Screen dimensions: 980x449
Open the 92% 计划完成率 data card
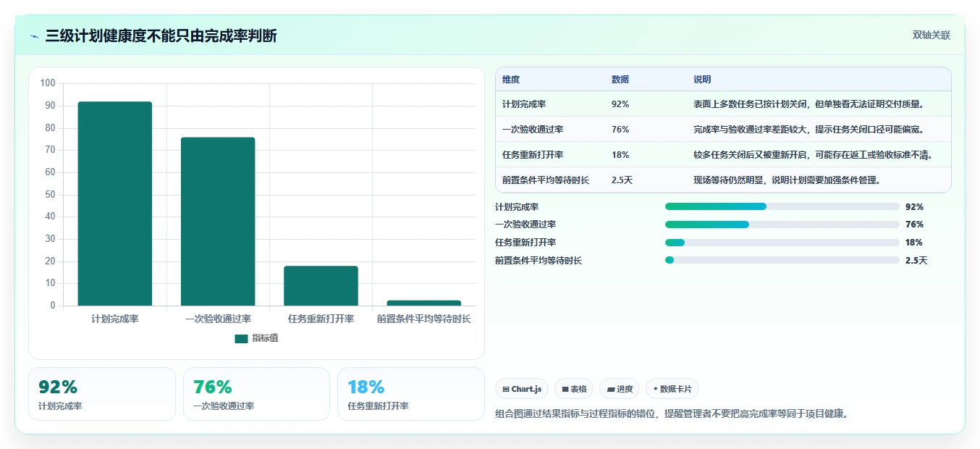point(102,394)
